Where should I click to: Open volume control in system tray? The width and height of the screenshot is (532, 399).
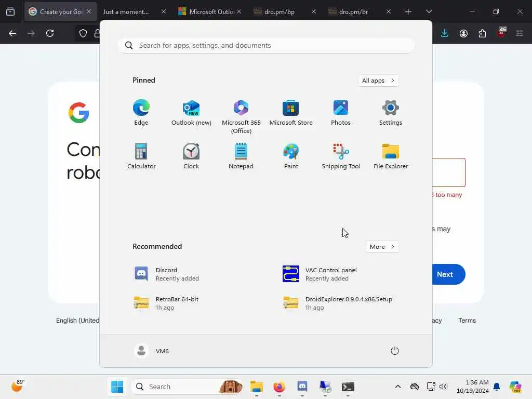(443, 387)
